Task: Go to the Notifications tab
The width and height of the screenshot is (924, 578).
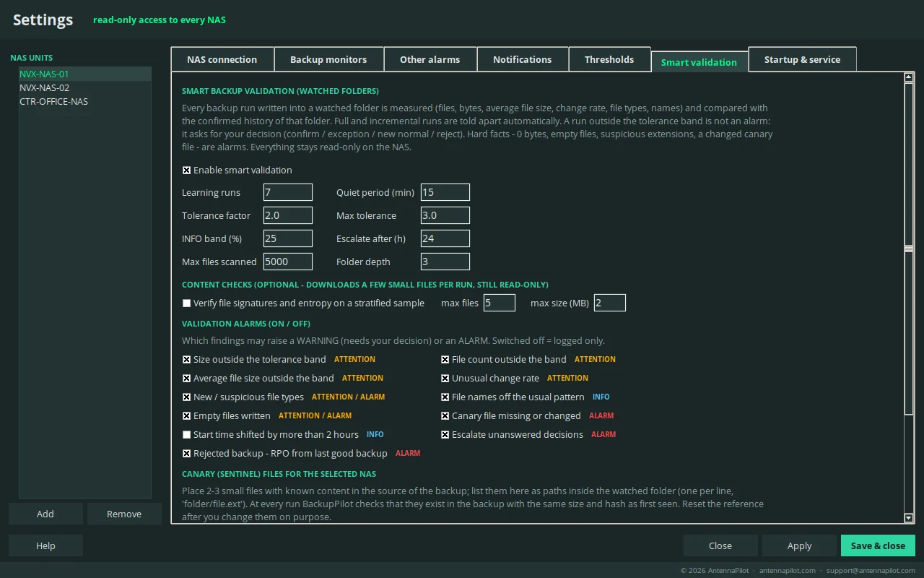Action: coord(523,59)
